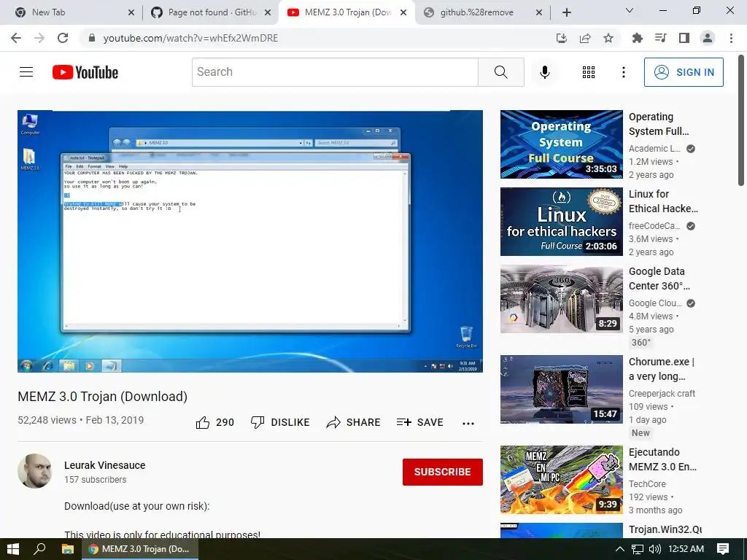The height and width of the screenshot is (560, 747).
Task: Go back in browser history
Action: (x=16, y=38)
